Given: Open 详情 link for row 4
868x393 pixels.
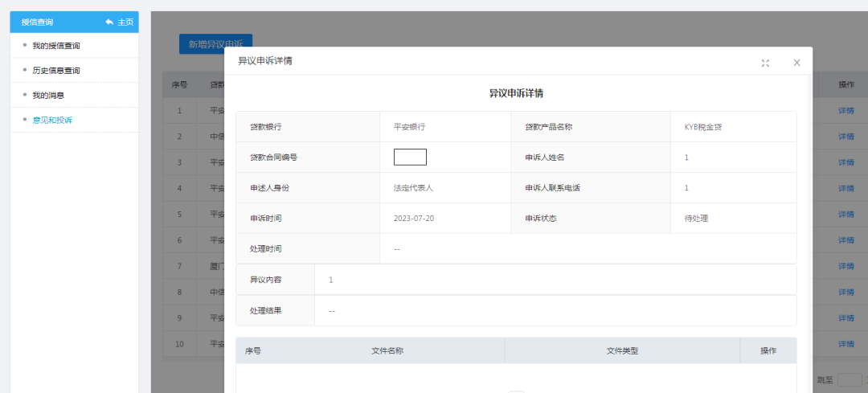Looking at the screenshot, I should (845, 188).
